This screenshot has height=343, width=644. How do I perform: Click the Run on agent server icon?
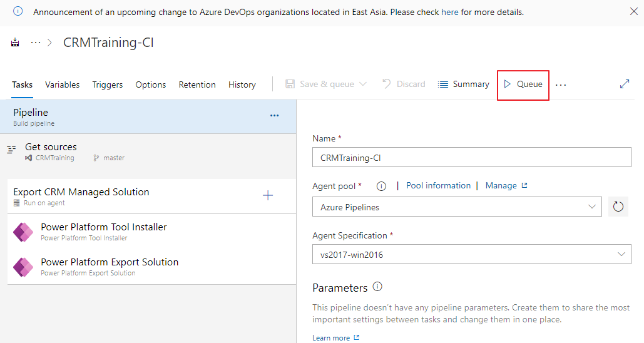[x=16, y=203]
